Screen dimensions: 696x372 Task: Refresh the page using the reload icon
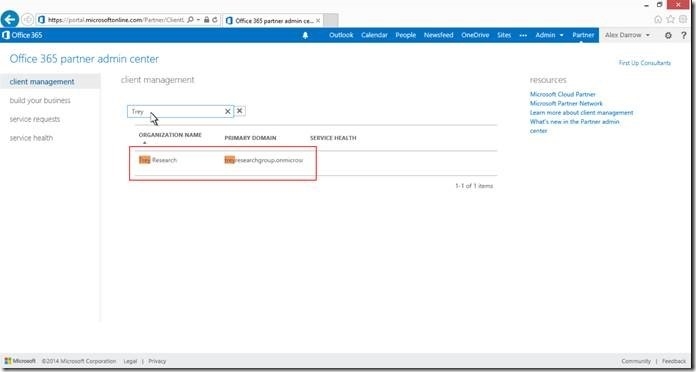(215, 20)
